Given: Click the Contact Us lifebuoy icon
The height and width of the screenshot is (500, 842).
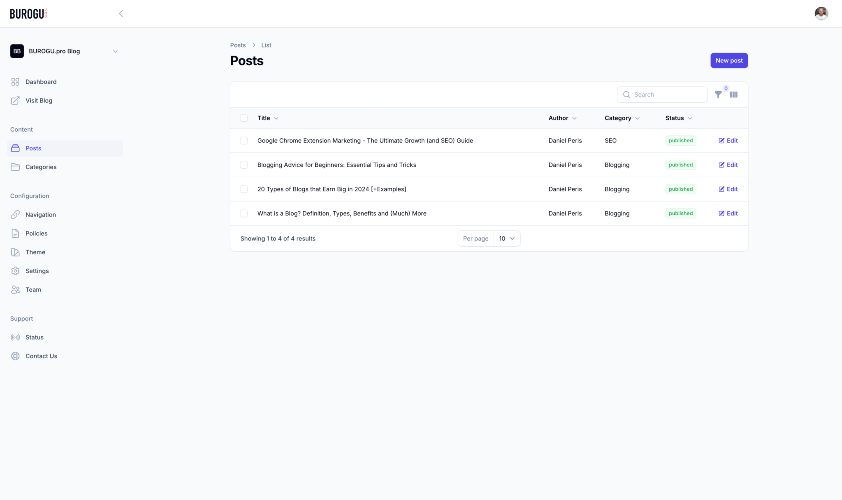Looking at the screenshot, I should tap(15, 356).
